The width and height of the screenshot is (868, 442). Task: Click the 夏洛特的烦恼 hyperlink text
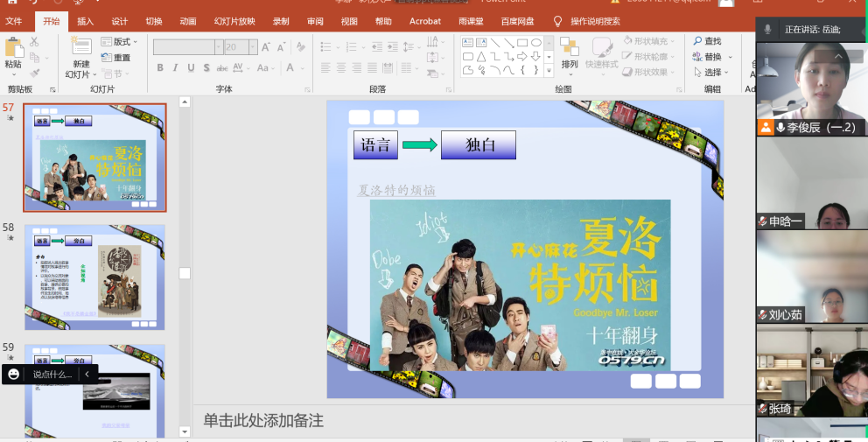[x=395, y=190]
